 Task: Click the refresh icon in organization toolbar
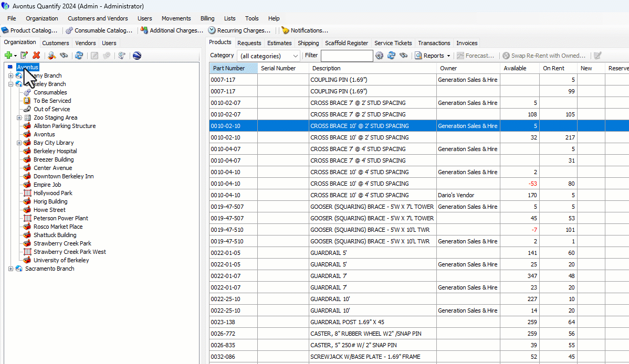click(79, 55)
